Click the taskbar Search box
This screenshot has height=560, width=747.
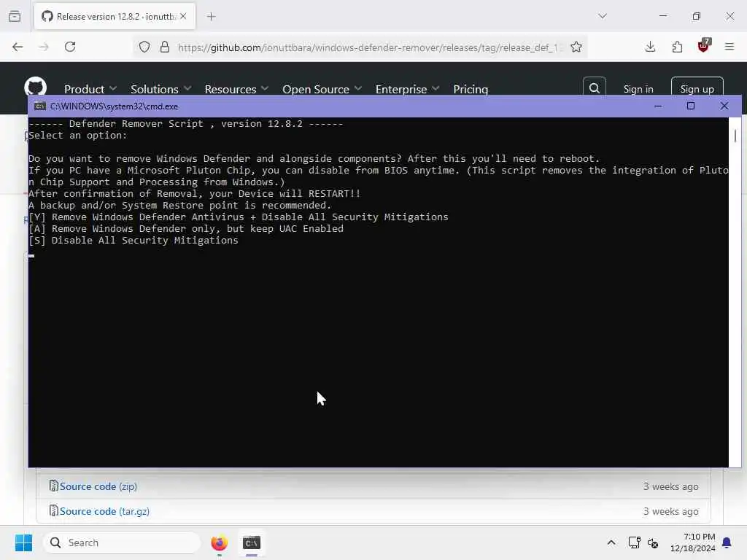[x=122, y=542]
